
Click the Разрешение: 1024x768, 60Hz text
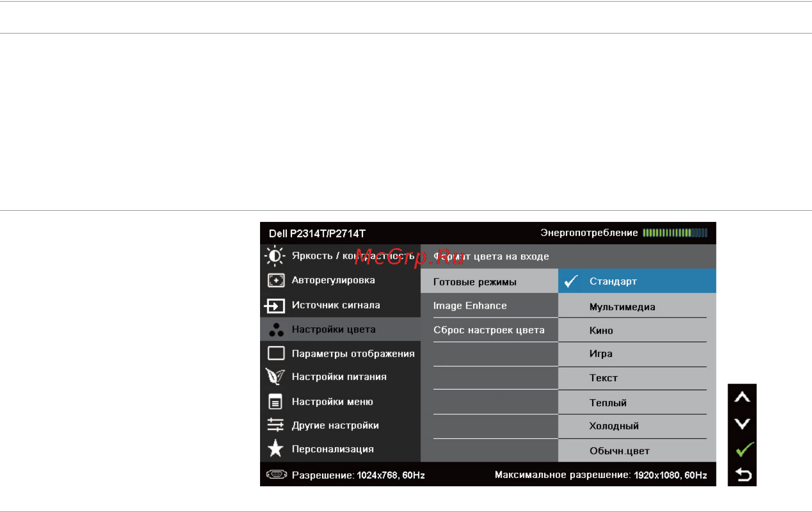point(358,475)
